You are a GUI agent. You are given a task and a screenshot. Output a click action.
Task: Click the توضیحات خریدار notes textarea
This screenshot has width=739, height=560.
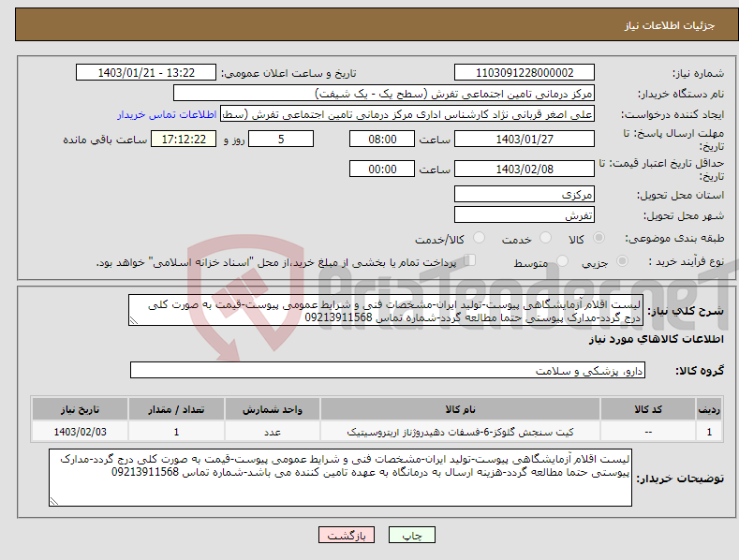[340, 478]
